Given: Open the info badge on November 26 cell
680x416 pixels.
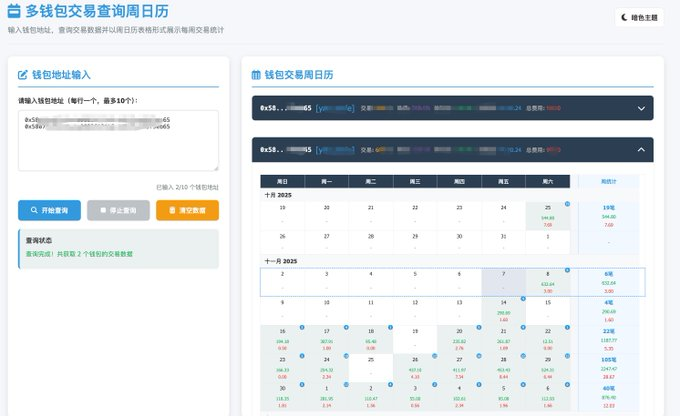Looking at the screenshot, I should (435, 356).
